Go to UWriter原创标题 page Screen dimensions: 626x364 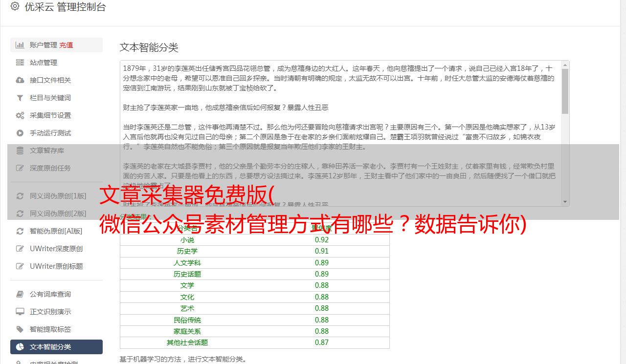click(56, 266)
